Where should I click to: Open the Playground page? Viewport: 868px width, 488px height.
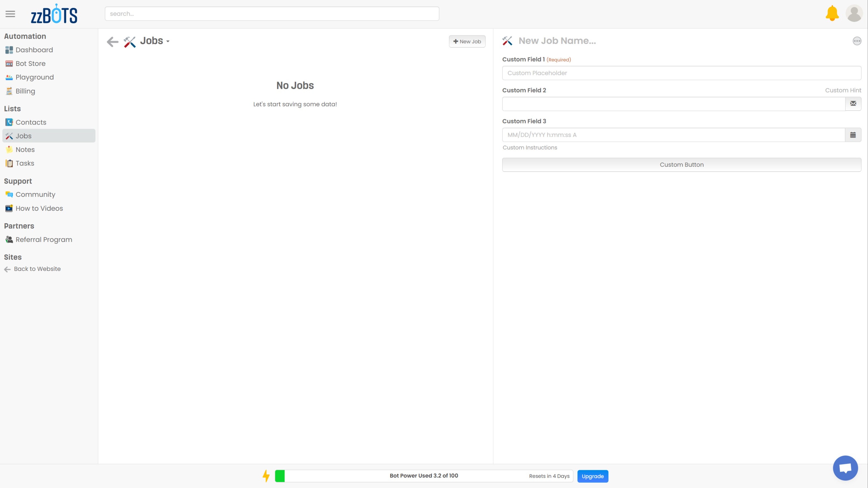pyautogui.click(x=34, y=77)
